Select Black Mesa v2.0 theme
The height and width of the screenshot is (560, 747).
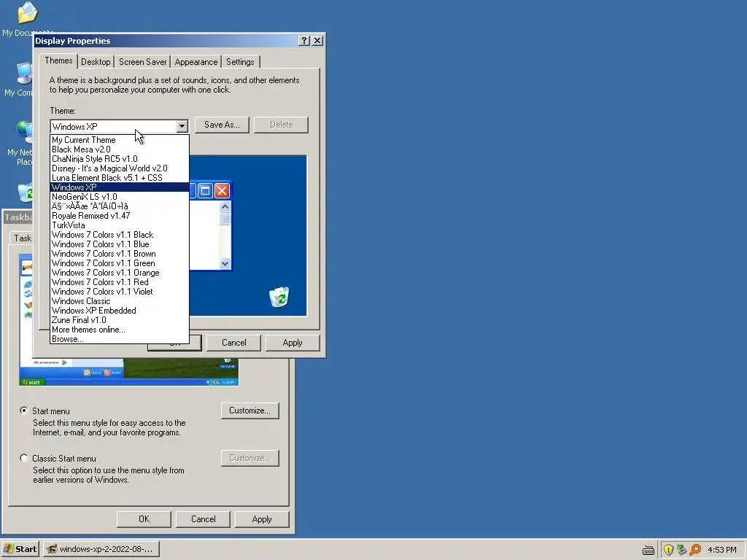(120, 149)
